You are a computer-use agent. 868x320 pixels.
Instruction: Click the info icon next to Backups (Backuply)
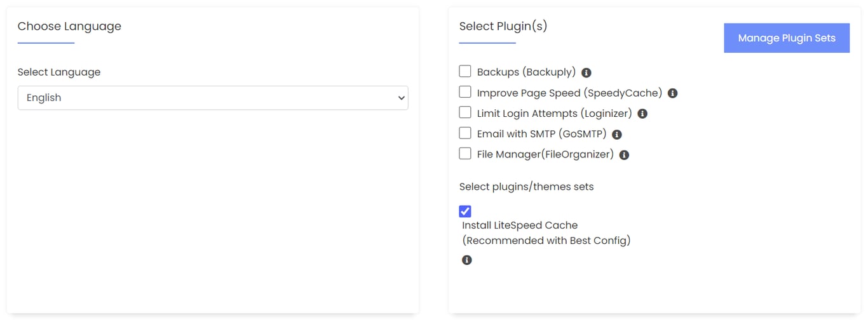point(587,73)
